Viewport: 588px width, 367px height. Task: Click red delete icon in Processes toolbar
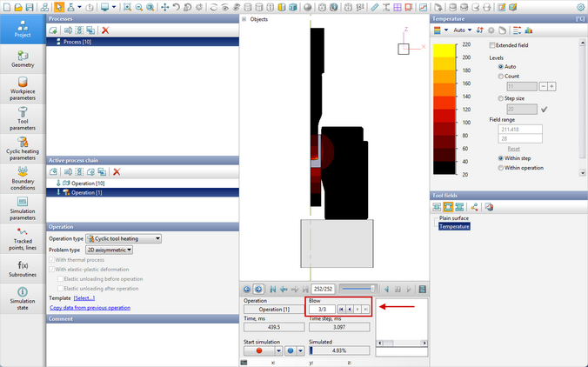[x=105, y=30]
